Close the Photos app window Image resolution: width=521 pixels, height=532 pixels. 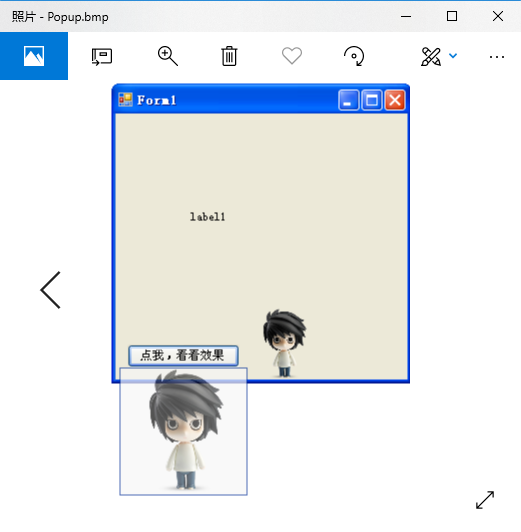click(x=498, y=16)
